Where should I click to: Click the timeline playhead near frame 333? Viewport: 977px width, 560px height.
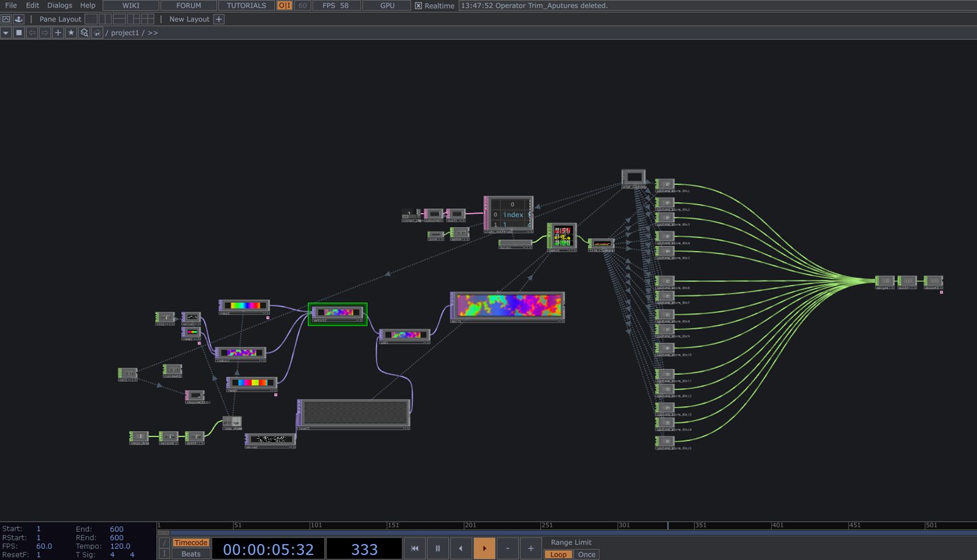tap(667, 525)
